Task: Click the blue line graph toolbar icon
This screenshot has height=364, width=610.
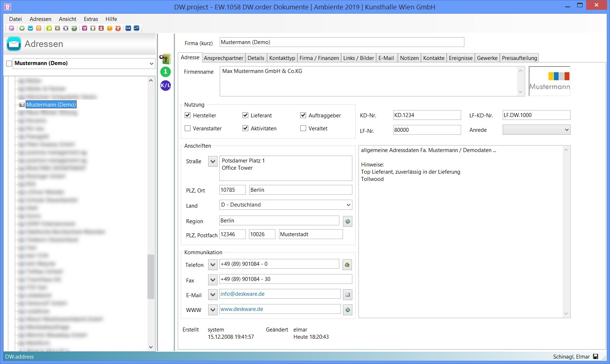Action: pos(137,28)
